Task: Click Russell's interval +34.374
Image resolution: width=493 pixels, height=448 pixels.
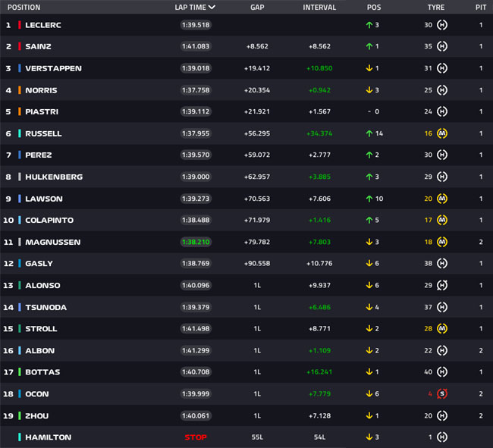Action: pos(319,133)
